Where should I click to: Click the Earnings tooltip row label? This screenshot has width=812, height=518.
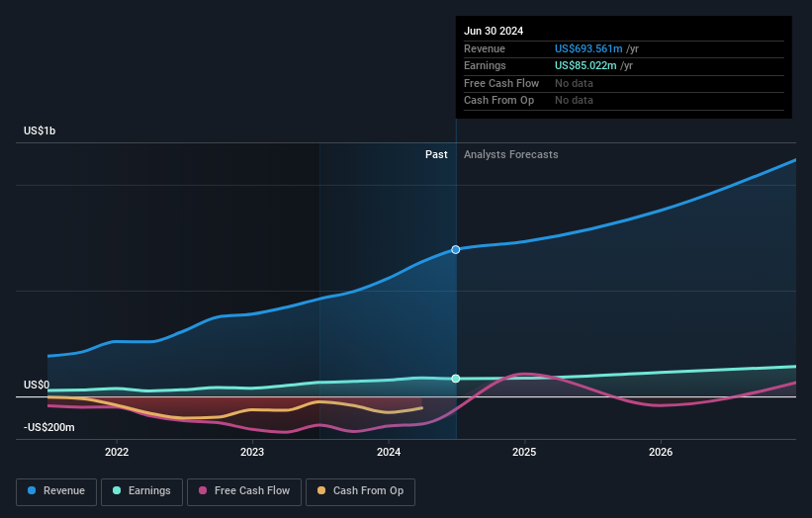[x=485, y=65]
